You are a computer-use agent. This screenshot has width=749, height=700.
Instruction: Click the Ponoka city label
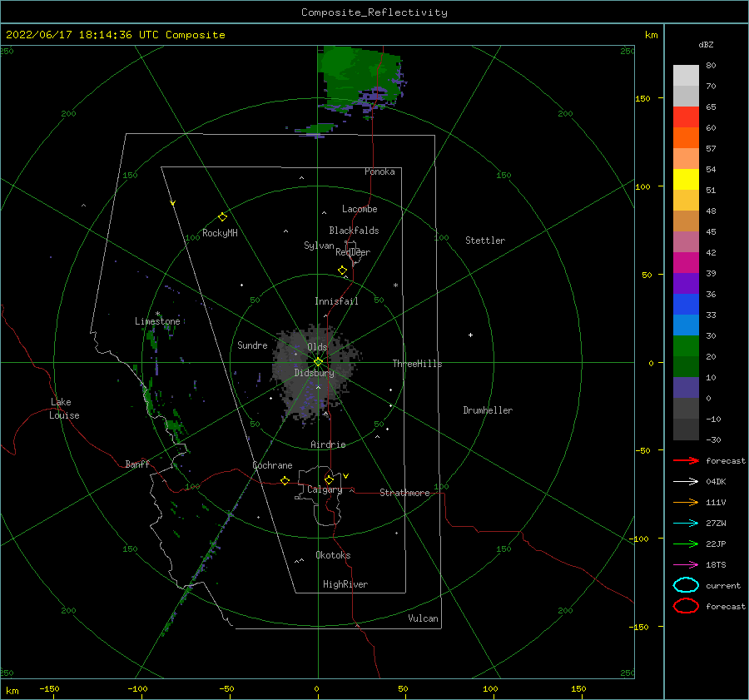[379, 171]
